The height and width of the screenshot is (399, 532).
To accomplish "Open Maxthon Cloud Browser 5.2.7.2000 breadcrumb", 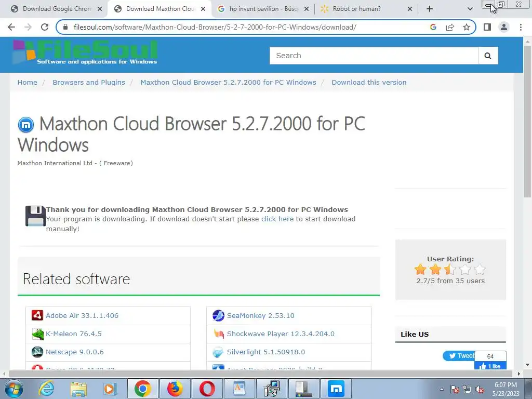I will [x=228, y=83].
